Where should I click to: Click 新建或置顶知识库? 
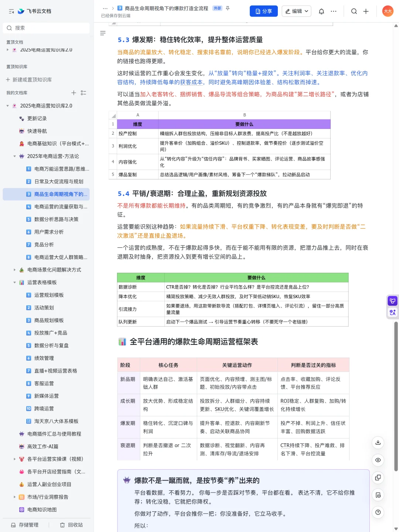[29, 80]
